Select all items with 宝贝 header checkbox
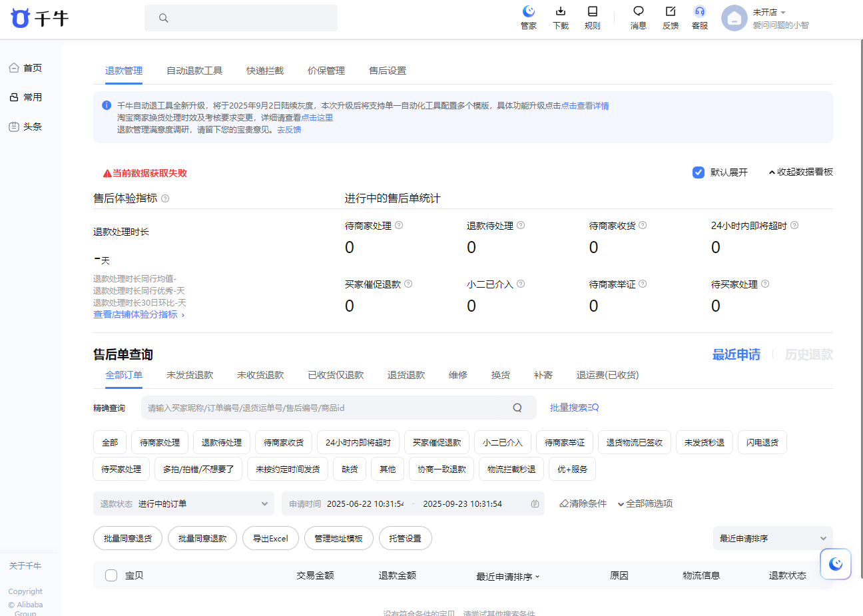863x616 pixels. click(x=111, y=575)
